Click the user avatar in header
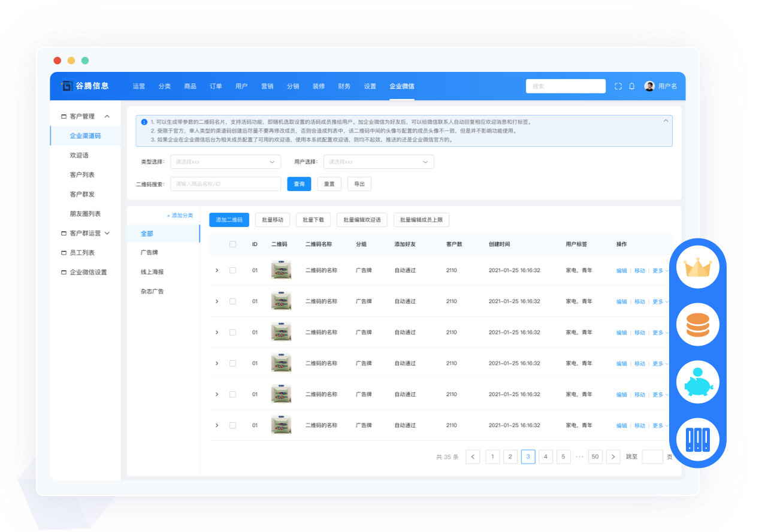 649,86
